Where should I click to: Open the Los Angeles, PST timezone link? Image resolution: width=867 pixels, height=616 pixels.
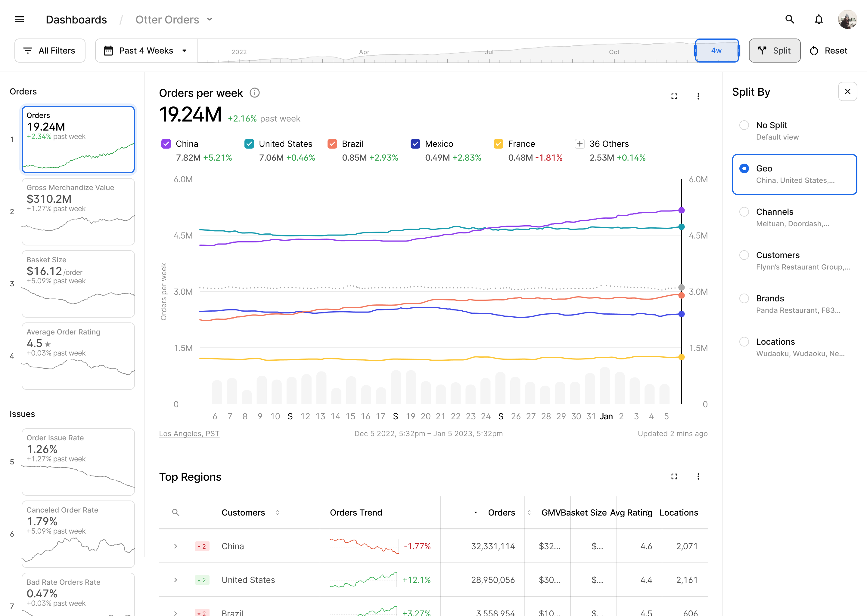(x=189, y=433)
